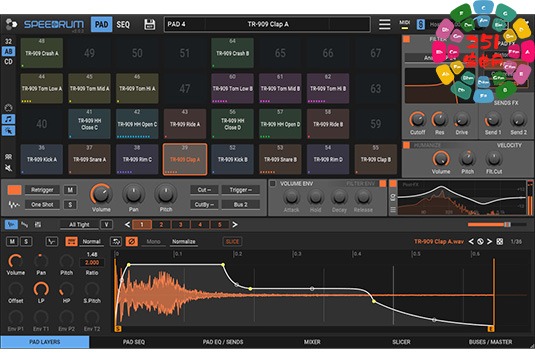Click the sample browser compass icon
Image resolution: width=535 pixels, height=363 pixels.
click(480, 242)
